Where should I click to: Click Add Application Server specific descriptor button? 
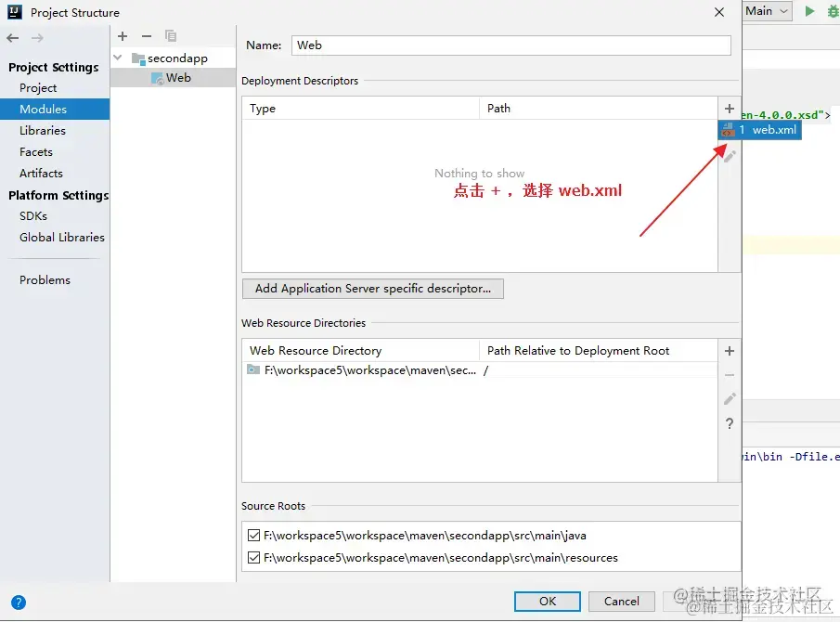tap(373, 289)
